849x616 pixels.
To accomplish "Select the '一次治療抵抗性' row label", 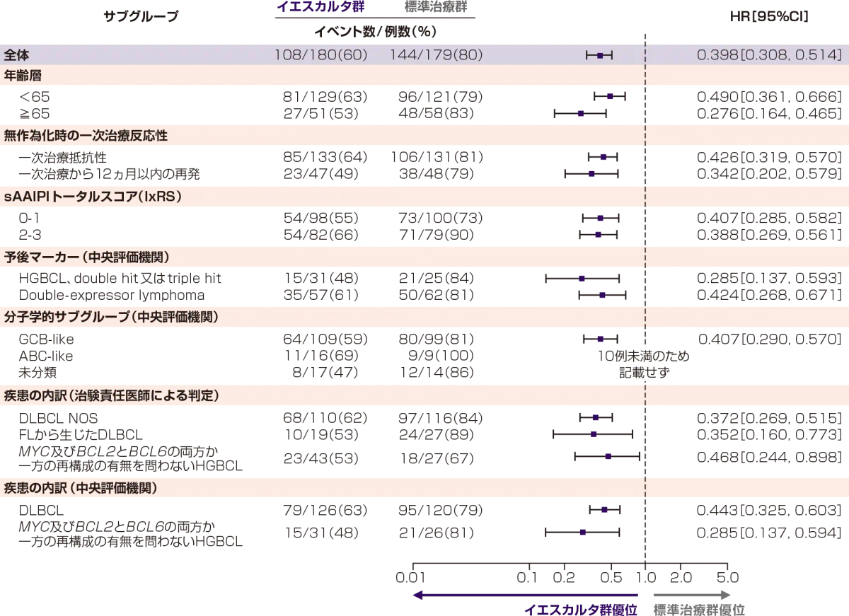I will [63, 157].
